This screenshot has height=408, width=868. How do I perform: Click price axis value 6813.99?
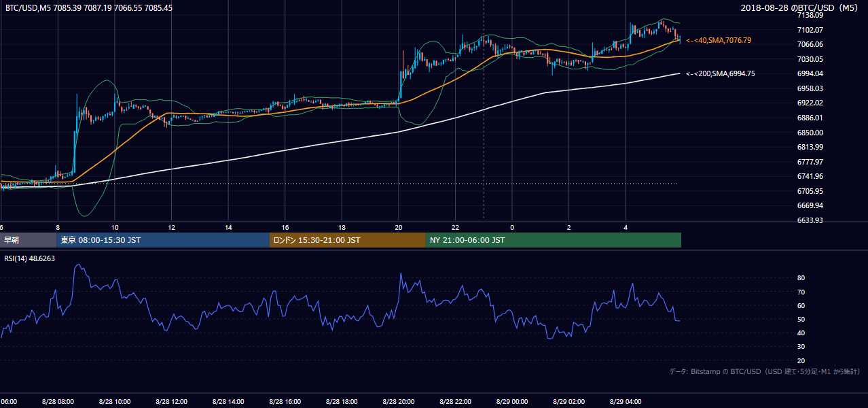point(810,147)
